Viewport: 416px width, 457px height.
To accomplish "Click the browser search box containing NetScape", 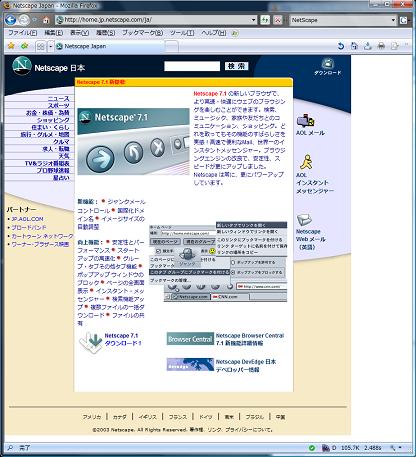I will (343, 20).
